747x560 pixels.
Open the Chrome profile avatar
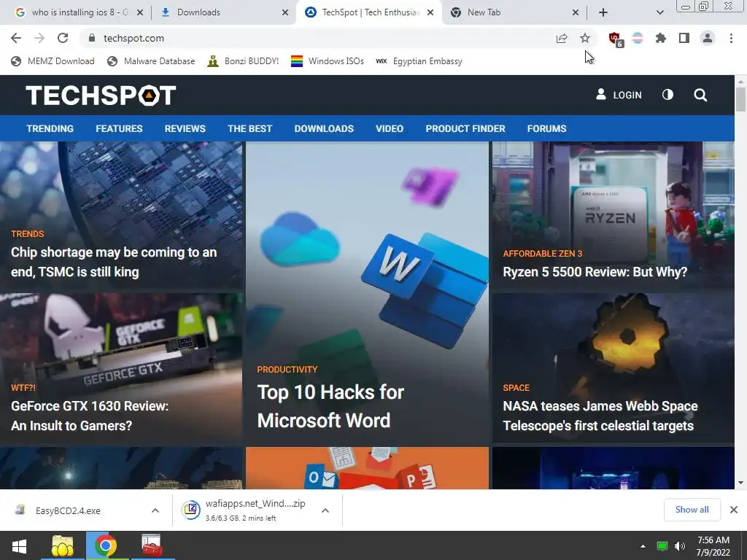[x=708, y=38]
